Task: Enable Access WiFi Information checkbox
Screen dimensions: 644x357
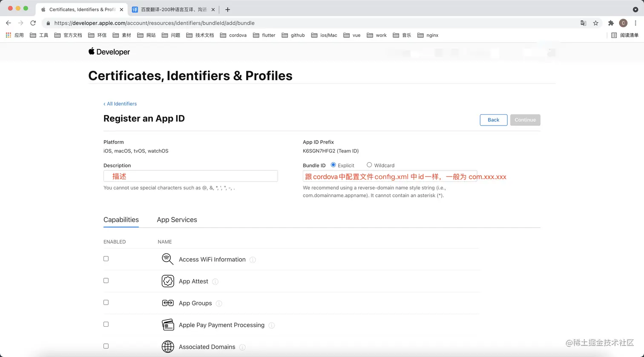Action: tap(106, 259)
